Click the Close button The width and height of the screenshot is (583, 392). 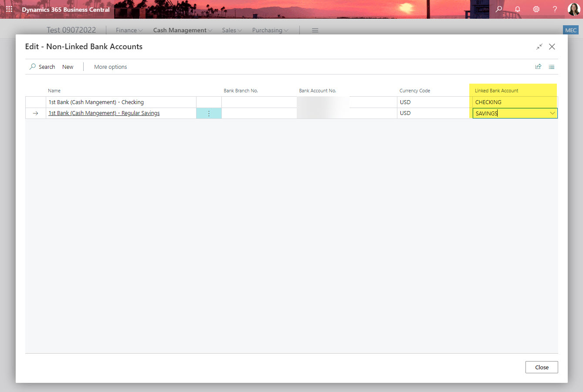click(x=542, y=367)
